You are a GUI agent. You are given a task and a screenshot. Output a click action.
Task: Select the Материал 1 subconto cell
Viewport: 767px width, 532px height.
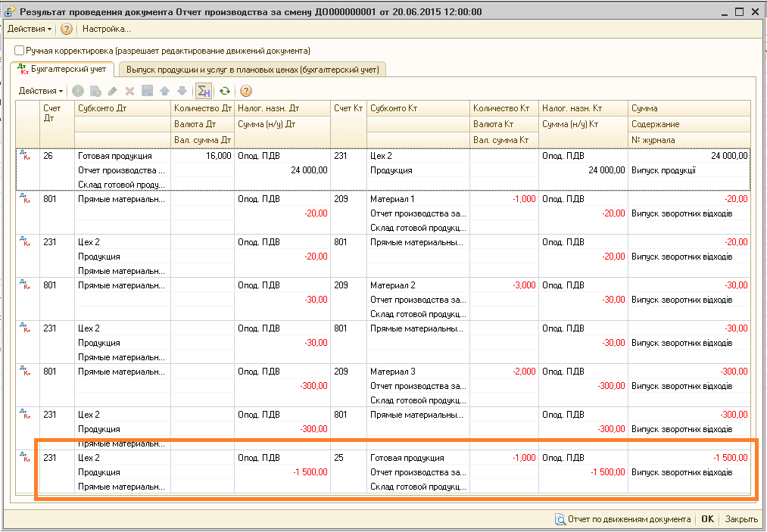pyautogui.click(x=418, y=199)
